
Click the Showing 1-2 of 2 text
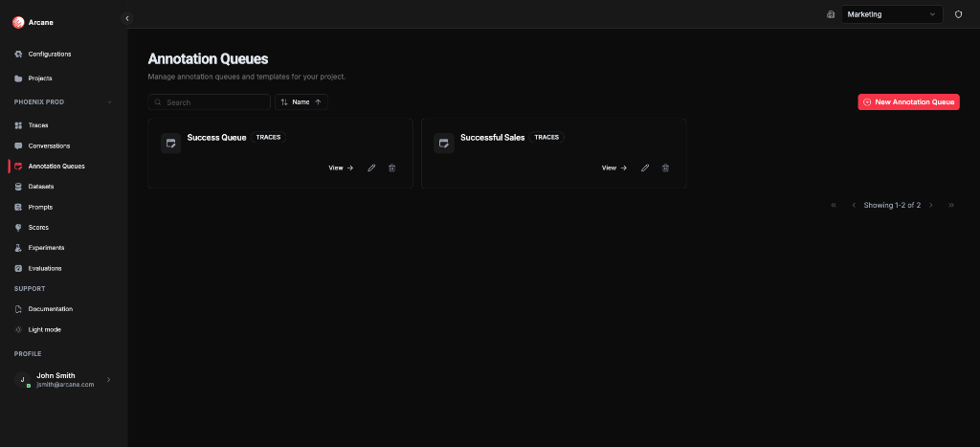click(892, 205)
